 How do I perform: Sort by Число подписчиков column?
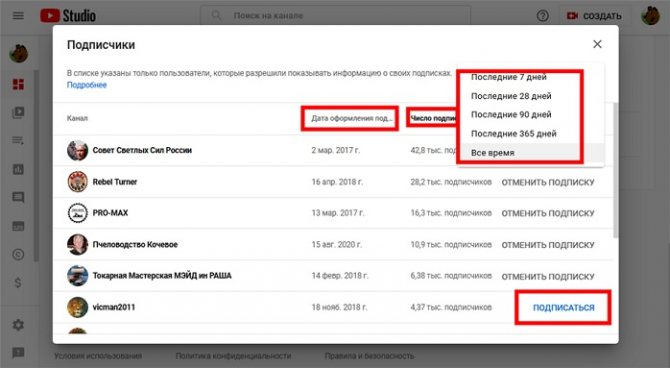point(433,118)
